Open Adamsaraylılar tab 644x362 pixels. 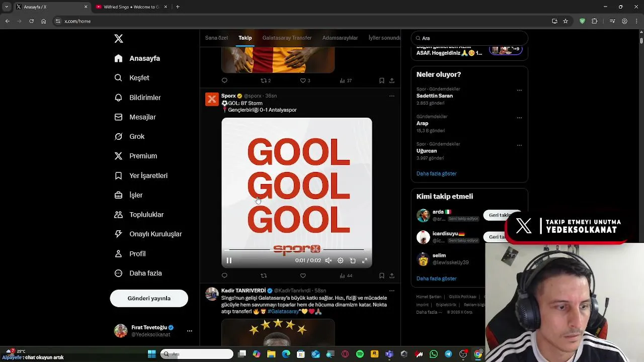coord(340,38)
